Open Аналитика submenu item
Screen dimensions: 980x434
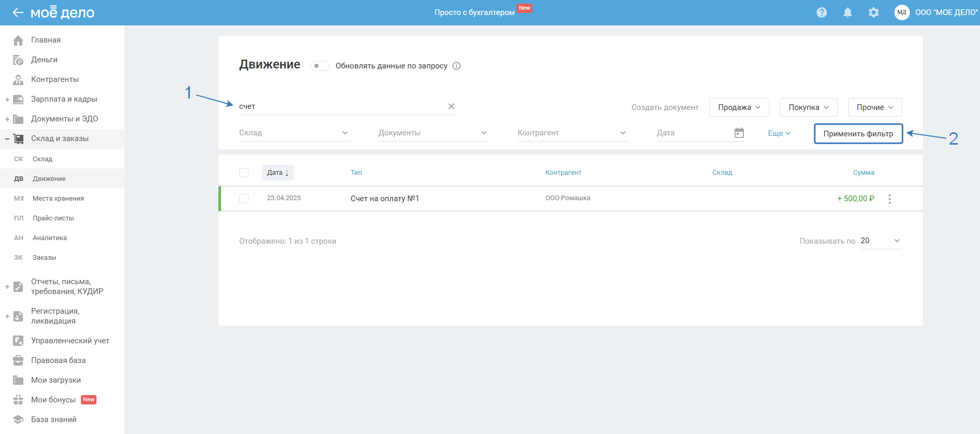pyautogui.click(x=62, y=238)
